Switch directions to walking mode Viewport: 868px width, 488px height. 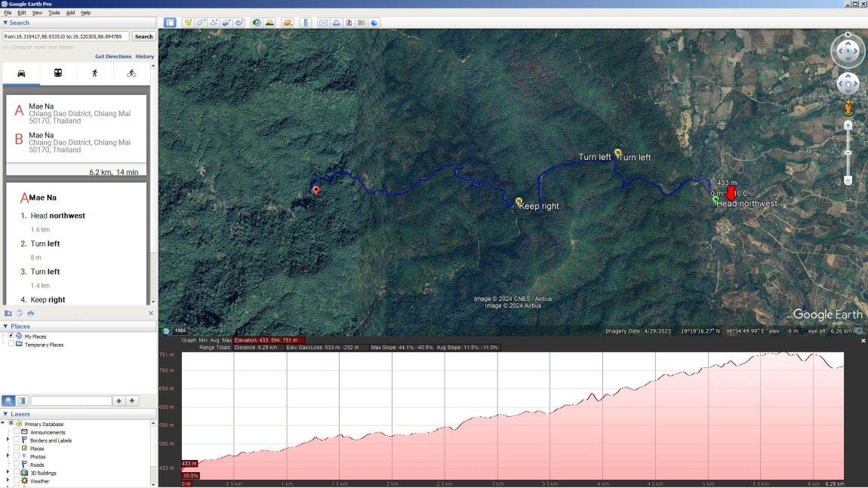94,72
